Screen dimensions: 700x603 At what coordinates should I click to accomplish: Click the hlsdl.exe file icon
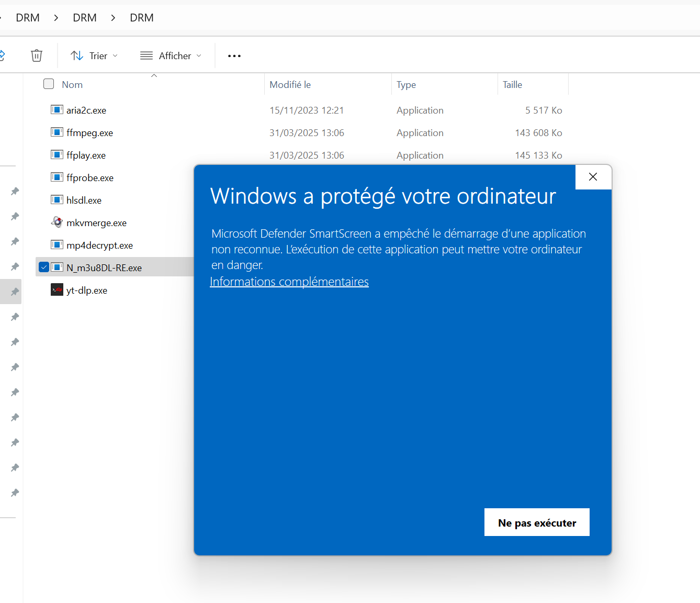57,200
